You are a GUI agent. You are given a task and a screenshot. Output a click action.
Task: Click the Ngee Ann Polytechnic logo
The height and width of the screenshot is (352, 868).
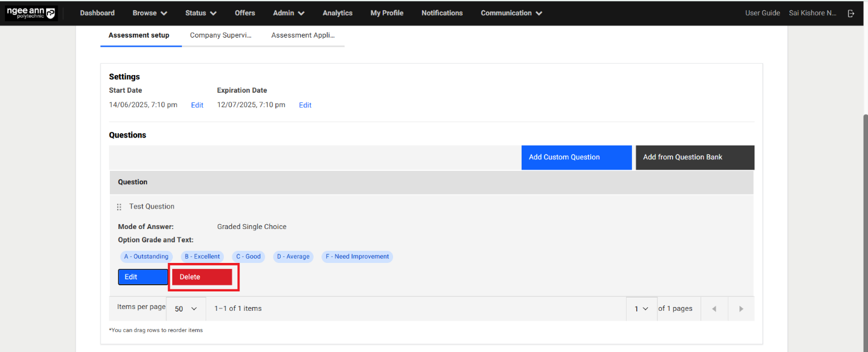coord(31,13)
